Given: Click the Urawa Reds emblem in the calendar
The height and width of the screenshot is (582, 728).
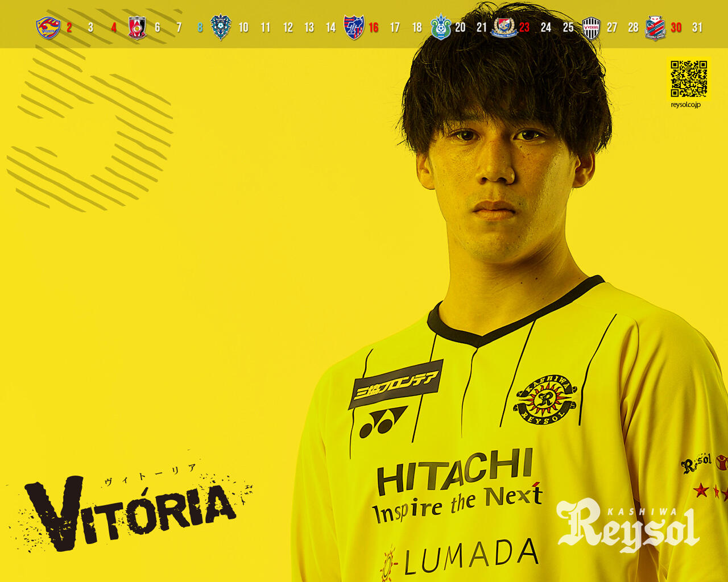Looking at the screenshot, I should coord(136,27).
